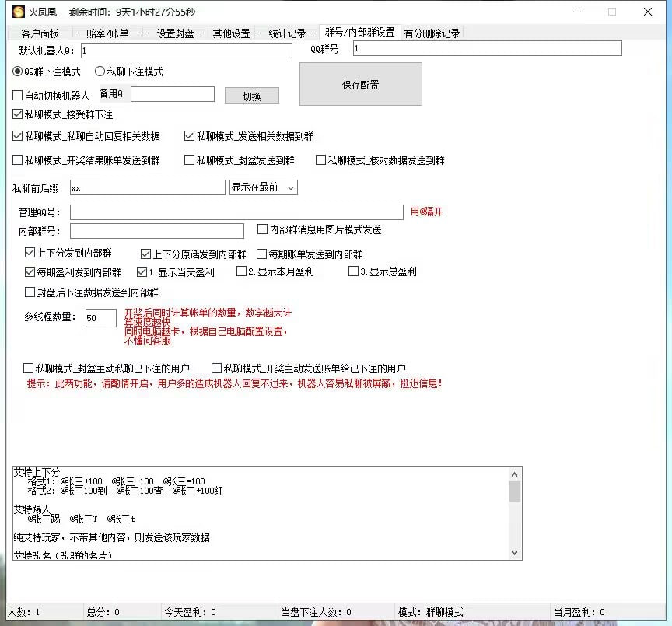Switch to the 一客户面板一 tab
Viewport: 672px width, 626px height.
coord(40,33)
